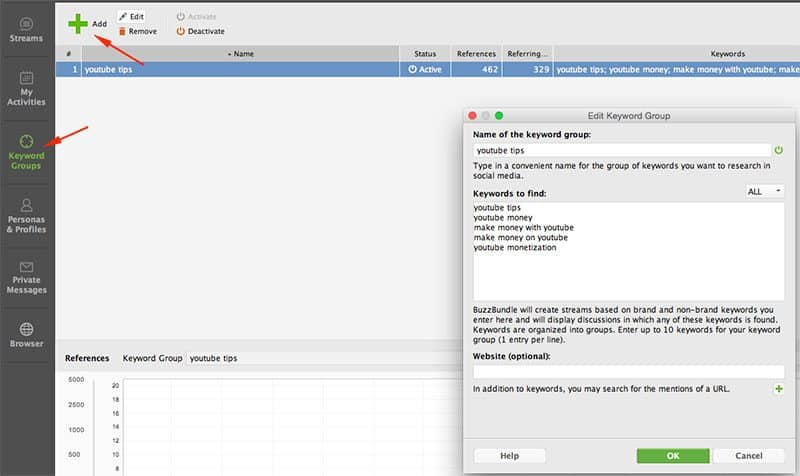
Task: Select Keyword Groups in the sidebar
Action: pyautogui.click(x=26, y=153)
